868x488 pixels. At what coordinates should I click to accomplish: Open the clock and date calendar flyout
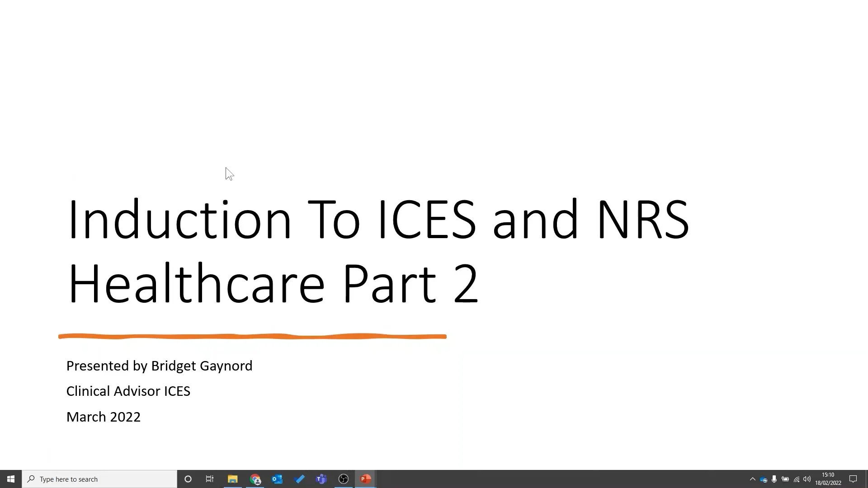click(828, 479)
